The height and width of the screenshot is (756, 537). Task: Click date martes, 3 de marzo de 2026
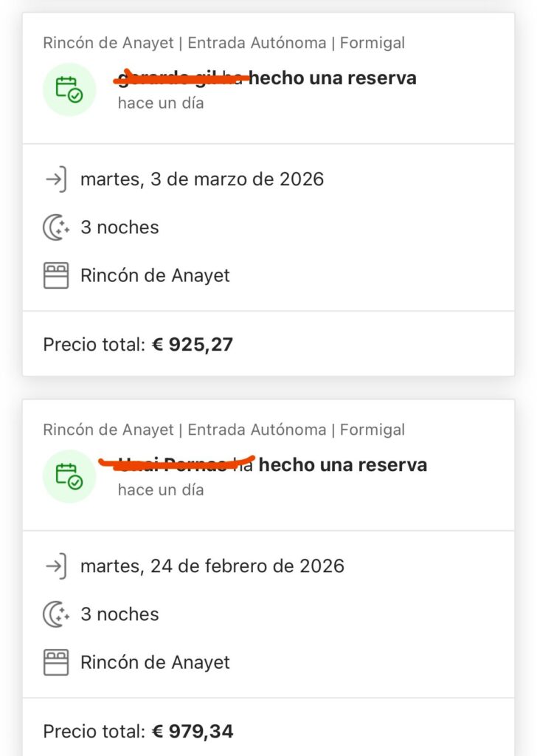click(202, 179)
